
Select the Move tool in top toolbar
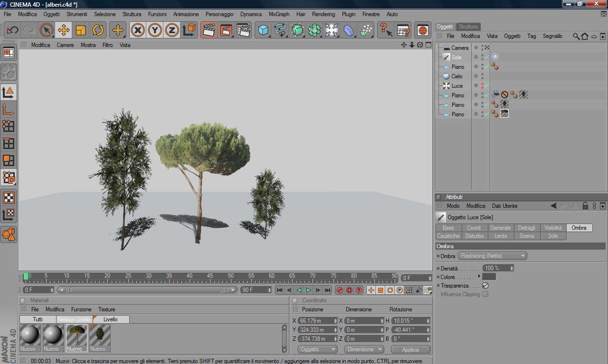pyautogui.click(x=63, y=30)
